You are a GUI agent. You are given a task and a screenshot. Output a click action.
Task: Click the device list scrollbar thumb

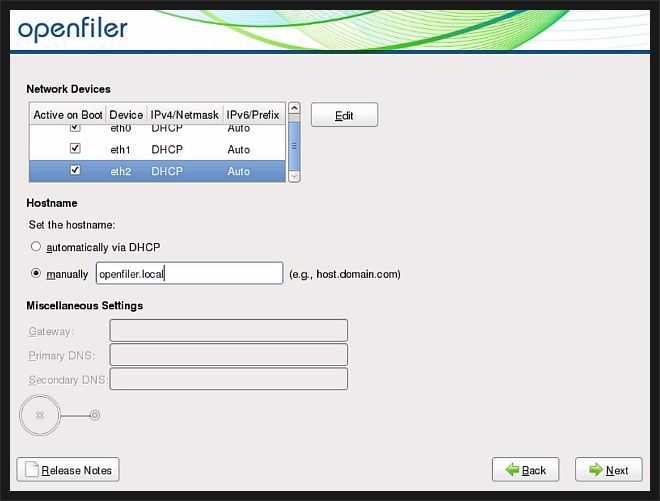pyautogui.click(x=294, y=146)
